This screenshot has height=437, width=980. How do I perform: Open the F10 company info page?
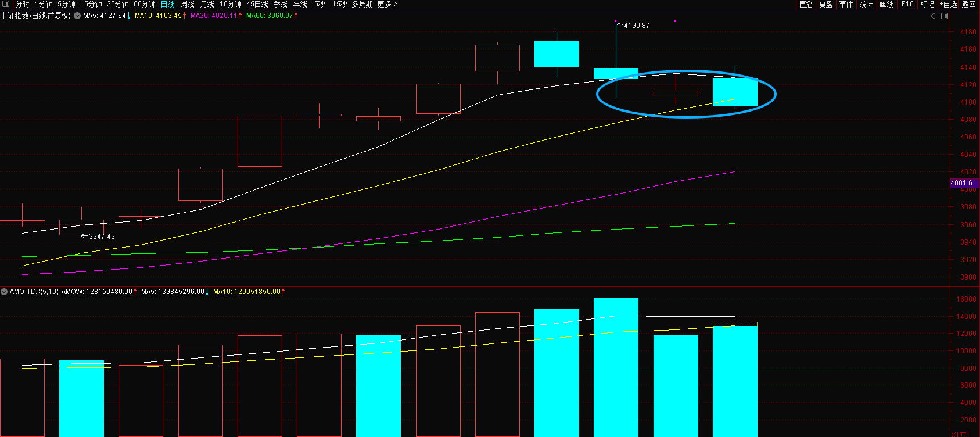click(x=907, y=4)
